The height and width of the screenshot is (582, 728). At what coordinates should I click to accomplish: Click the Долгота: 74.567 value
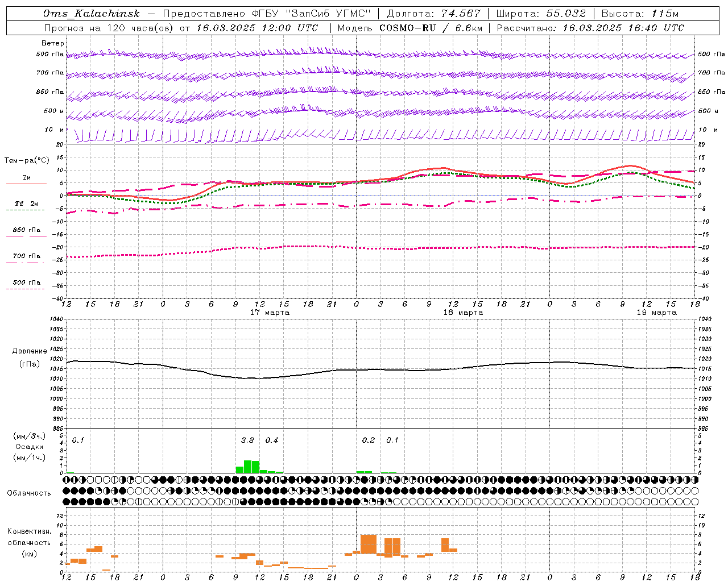(433, 14)
